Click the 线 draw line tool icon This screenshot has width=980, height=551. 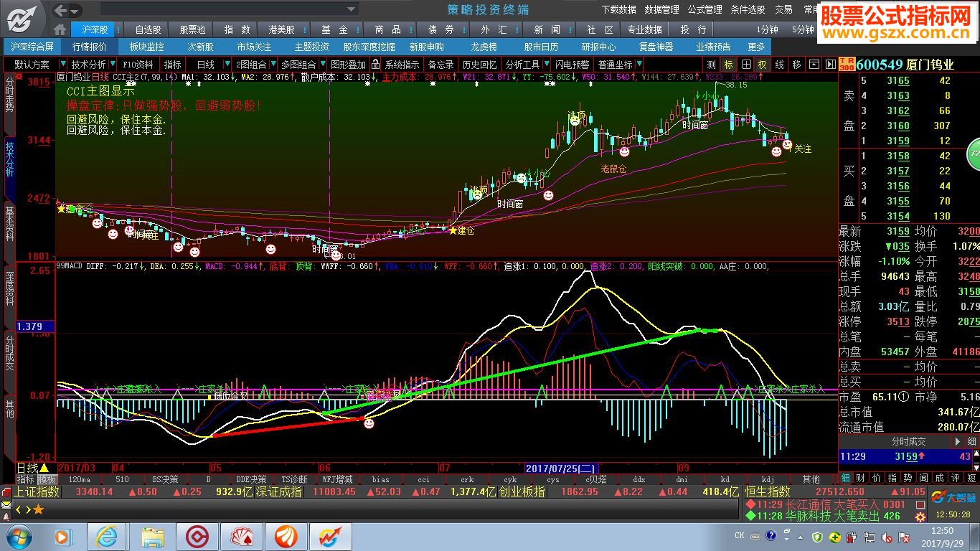pyautogui.click(x=780, y=65)
